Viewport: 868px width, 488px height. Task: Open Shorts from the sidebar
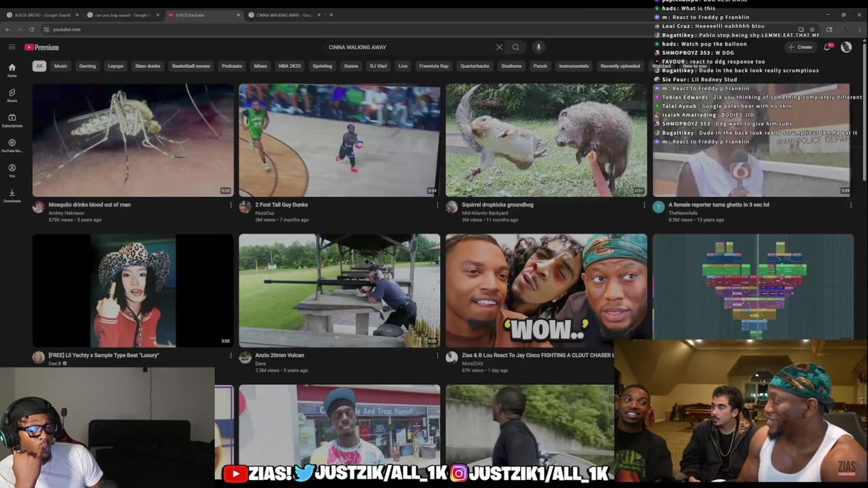(x=12, y=96)
